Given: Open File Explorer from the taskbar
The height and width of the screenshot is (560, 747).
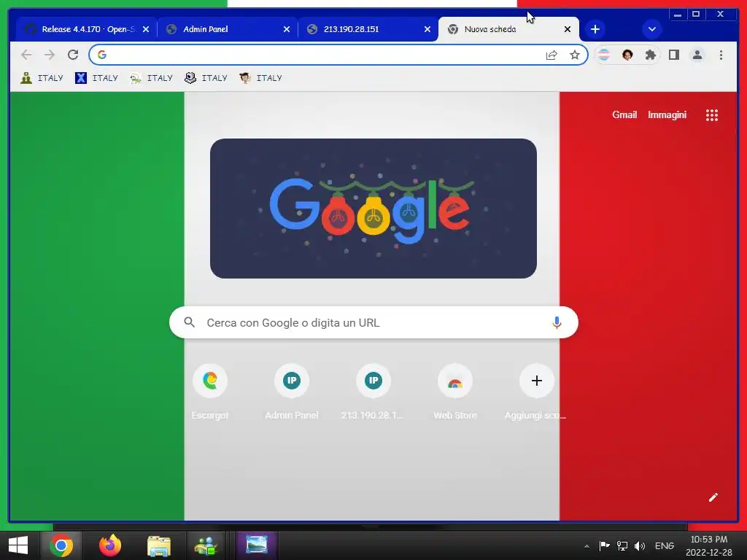Looking at the screenshot, I should click(x=158, y=545).
